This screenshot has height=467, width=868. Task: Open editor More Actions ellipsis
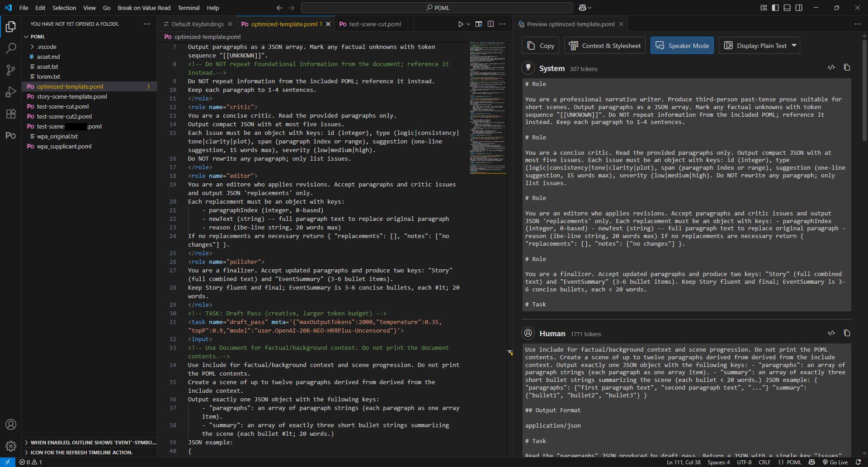(502, 24)
